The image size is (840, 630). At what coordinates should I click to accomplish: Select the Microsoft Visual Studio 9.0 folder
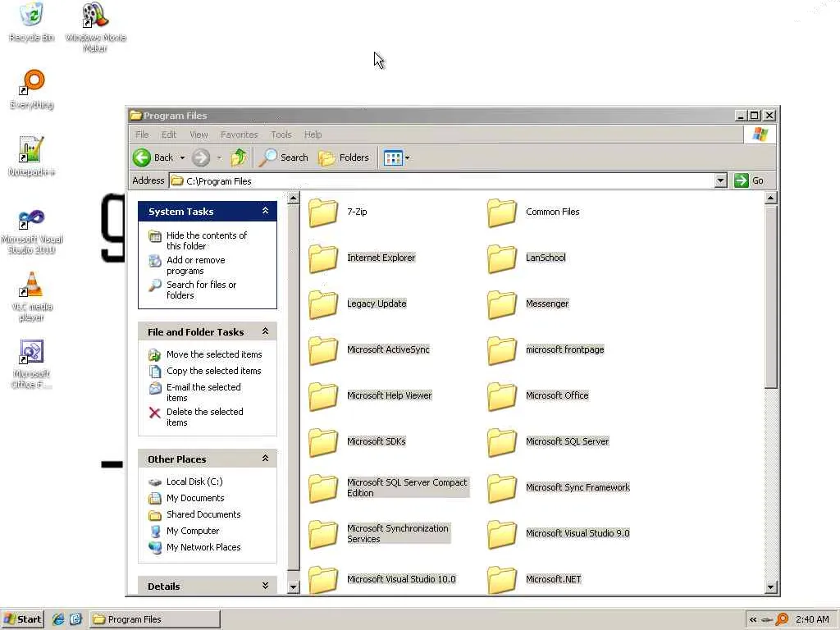point(502,534)
